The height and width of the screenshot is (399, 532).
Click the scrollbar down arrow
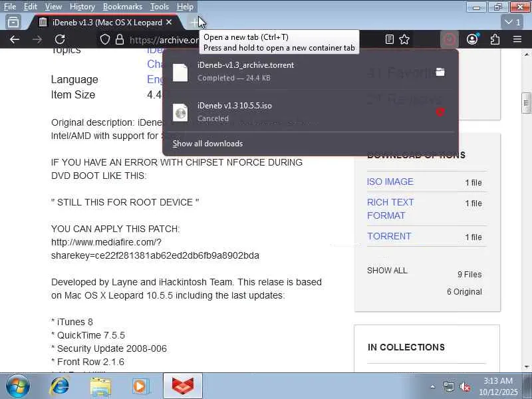526,367
